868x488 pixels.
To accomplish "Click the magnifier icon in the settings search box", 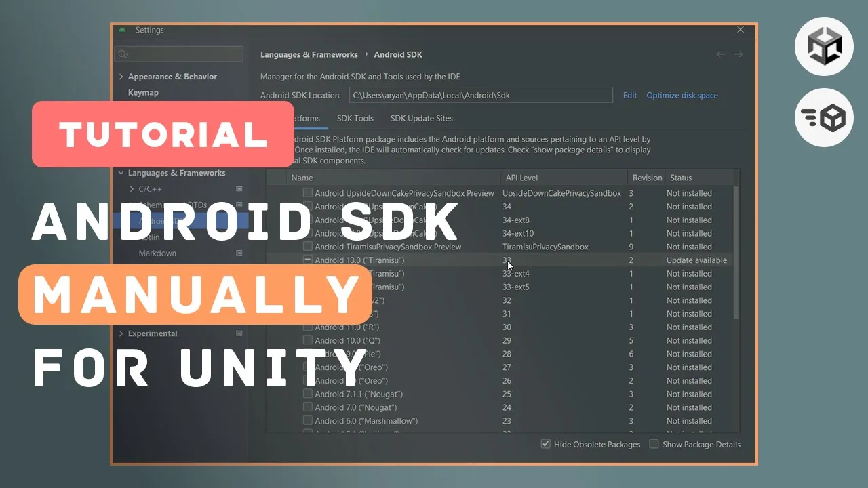I will pyautogui.click(x=123, y=54).
